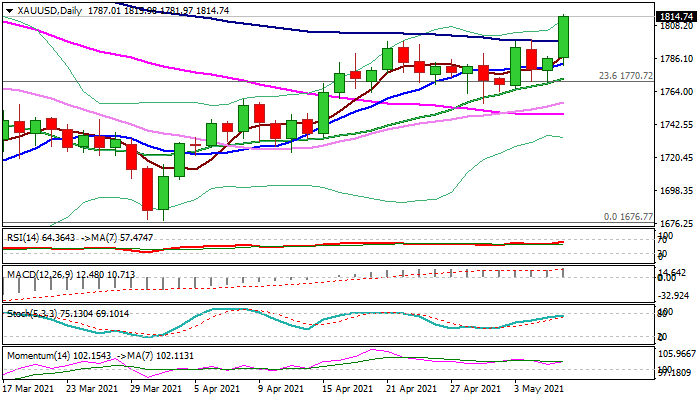Click the latest tall green candlestick
The image size is (700, 400).
(563, 38)
